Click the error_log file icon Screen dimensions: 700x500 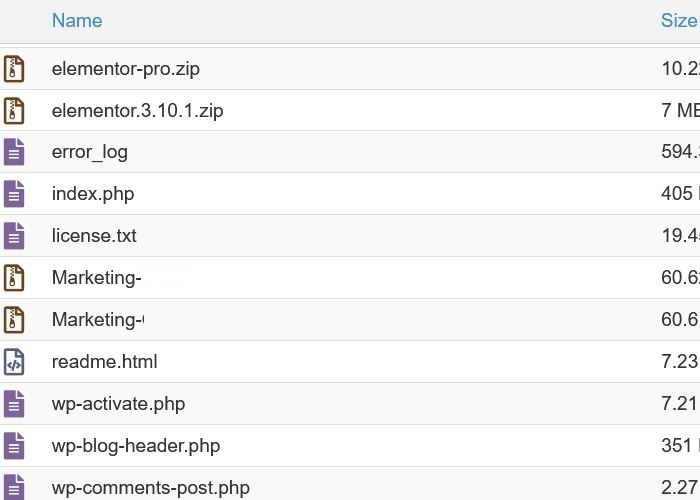click(14, 152)
